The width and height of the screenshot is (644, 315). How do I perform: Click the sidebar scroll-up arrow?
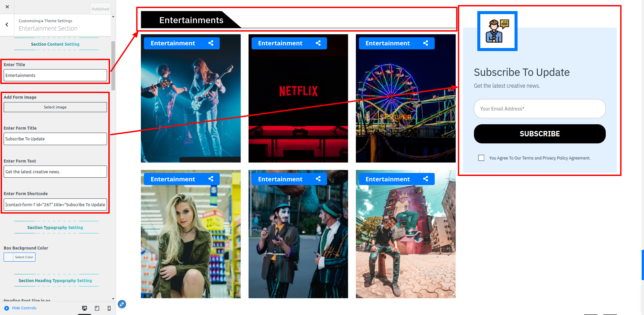pos(113,16)
